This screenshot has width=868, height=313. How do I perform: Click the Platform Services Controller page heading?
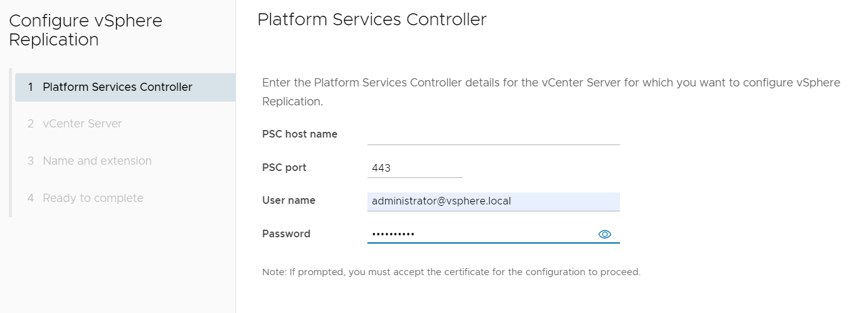pyautogui.click(x=372, y=20)
